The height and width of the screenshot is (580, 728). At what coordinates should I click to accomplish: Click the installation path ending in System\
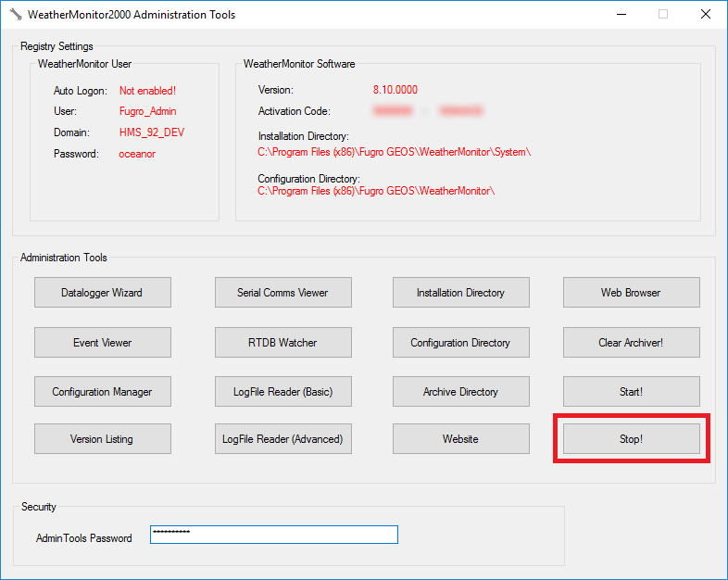click(395, 152)
